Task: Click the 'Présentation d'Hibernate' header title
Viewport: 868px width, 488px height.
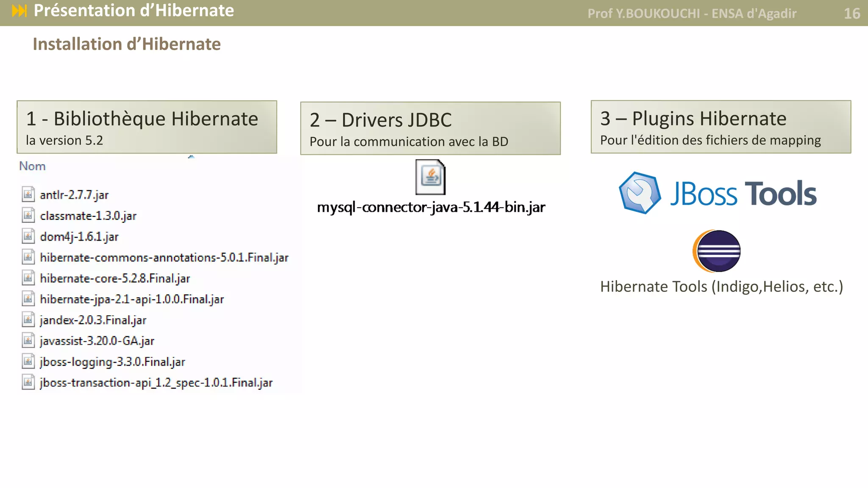Action: point(134,11)
